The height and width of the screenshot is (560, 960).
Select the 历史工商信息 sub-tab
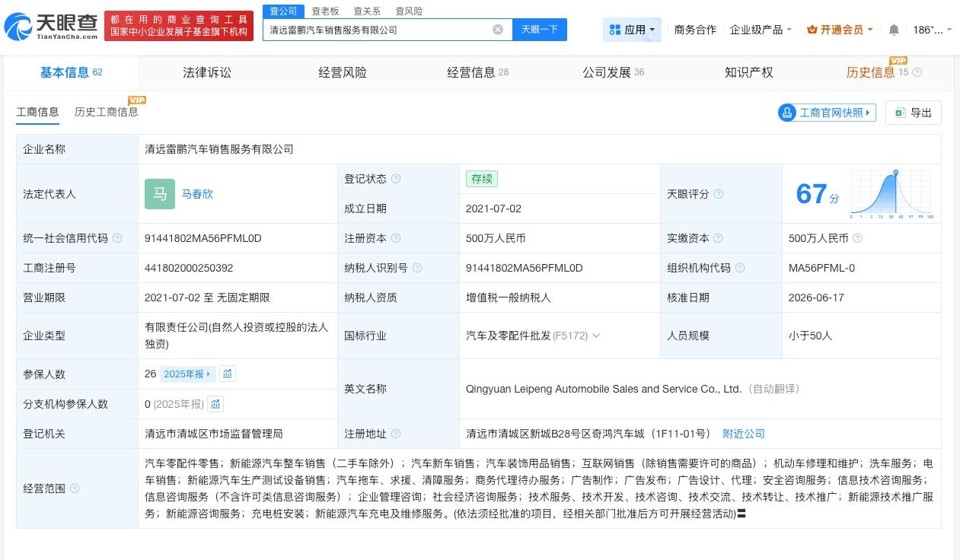click(107, 112)
